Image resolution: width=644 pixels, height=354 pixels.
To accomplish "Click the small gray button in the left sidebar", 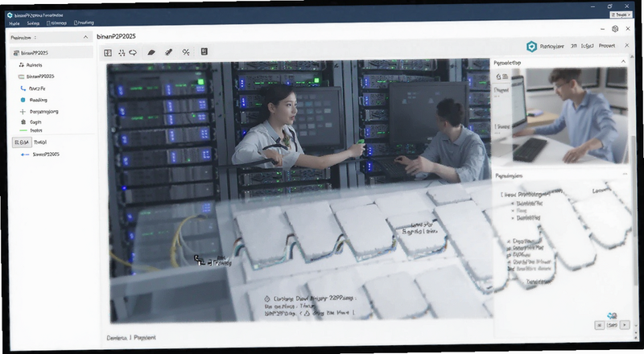I will [22, 142].
